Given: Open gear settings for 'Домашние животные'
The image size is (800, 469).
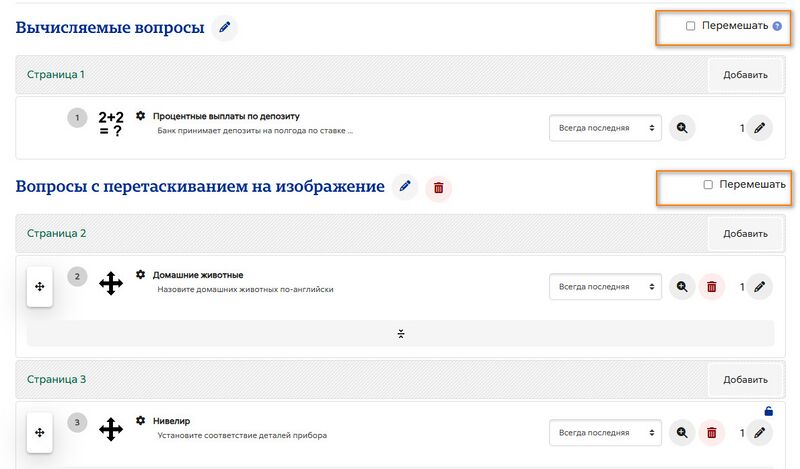Looking at the screenshot, I should (140, 275).
